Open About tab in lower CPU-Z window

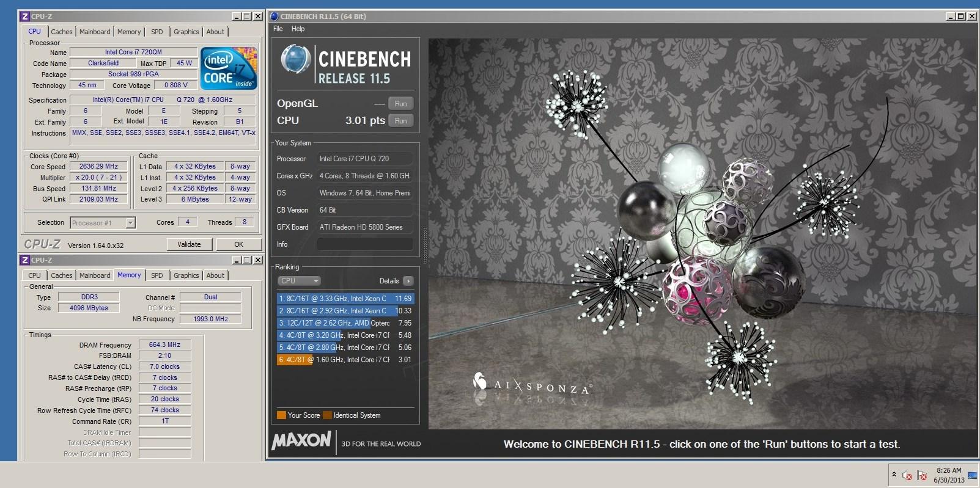215,275
